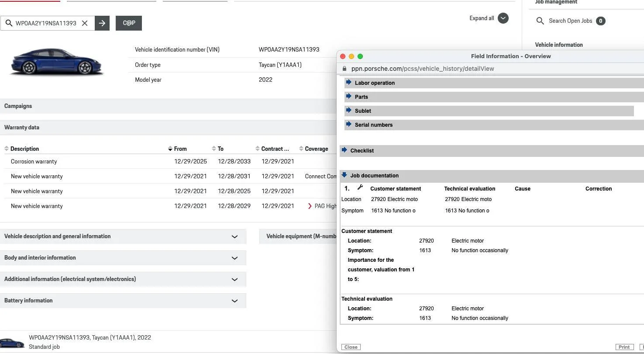This screenshot has height=354, width=644.
Task: Click the 12/28/2031 warranty end date
Action: pos(234,177)
